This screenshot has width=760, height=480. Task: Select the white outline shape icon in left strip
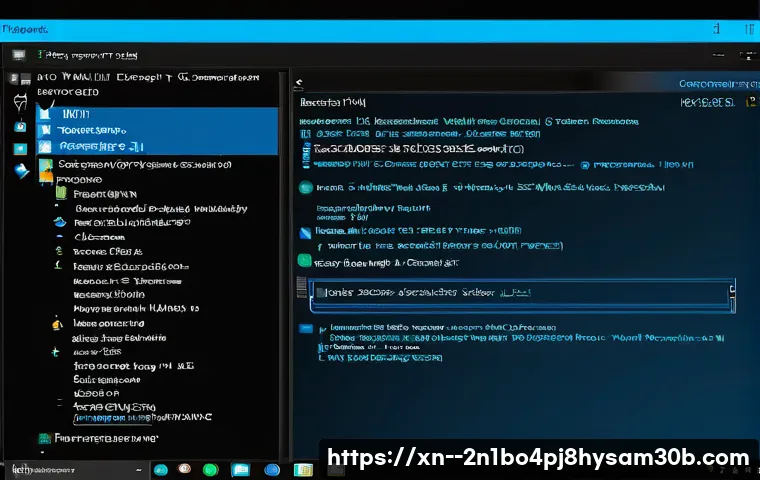[20, 102]
